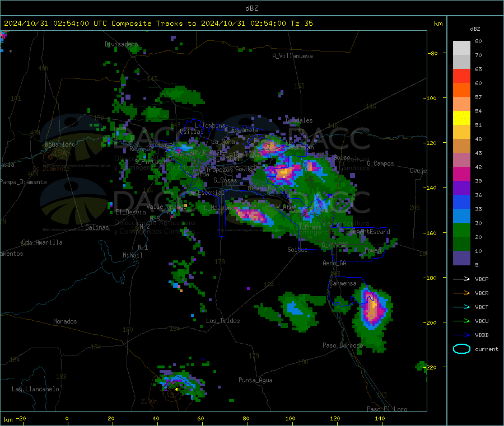Click the '-80' tick on the y-axis
The width and height of the screenshot is (504, 426).
coord(432,53)
